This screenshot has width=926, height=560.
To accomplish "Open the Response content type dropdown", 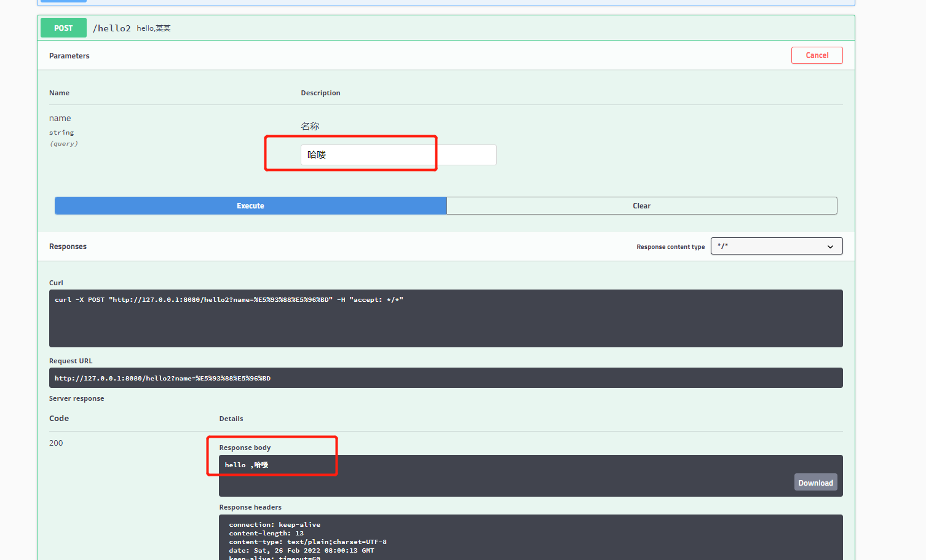I will [777, 246].
